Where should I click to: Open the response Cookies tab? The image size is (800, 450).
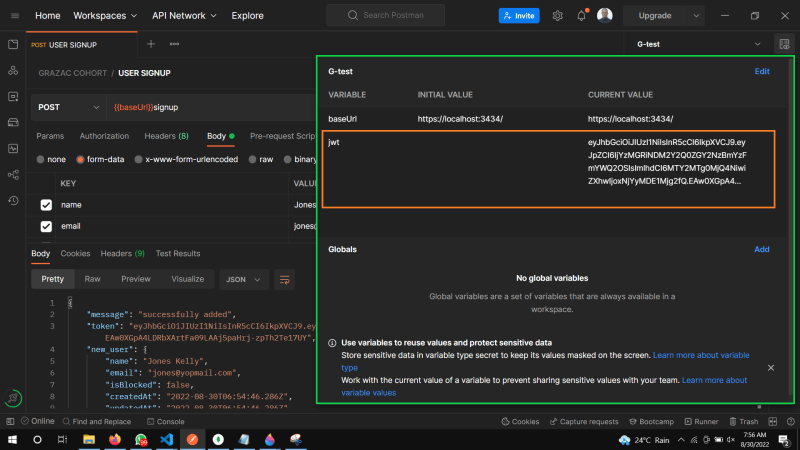75,254
